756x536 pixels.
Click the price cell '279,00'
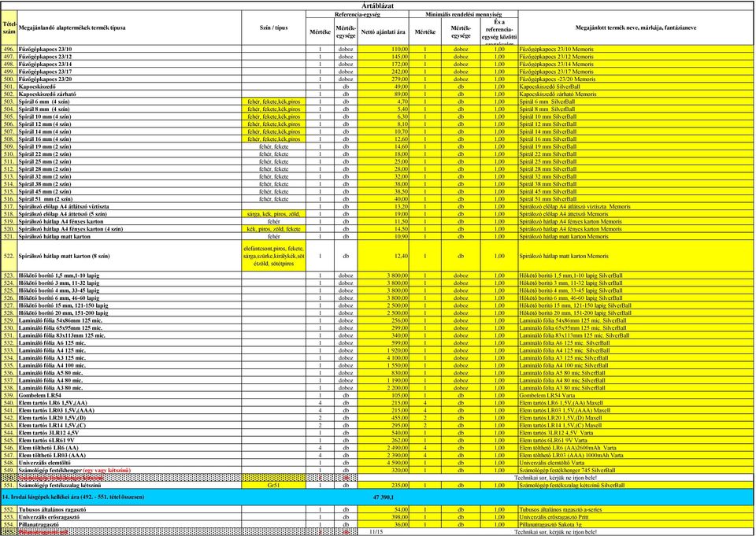(x=384, y=79)
